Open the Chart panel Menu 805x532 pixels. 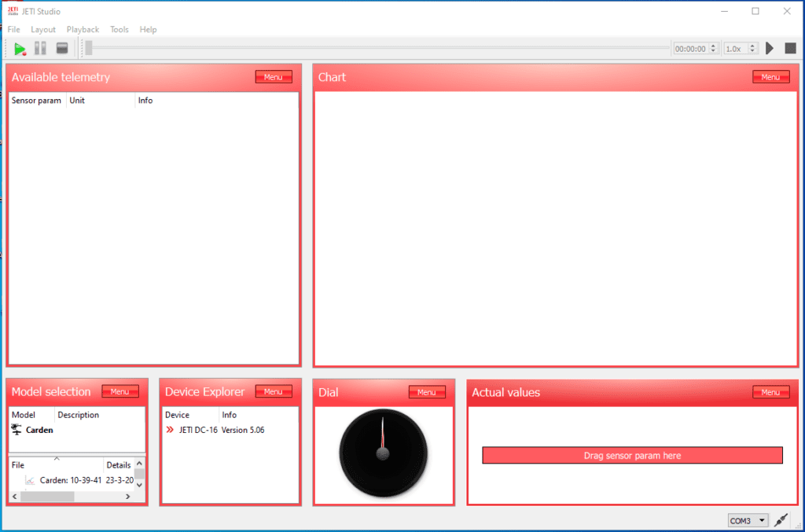pyautogui.click(x=770, y=77)
